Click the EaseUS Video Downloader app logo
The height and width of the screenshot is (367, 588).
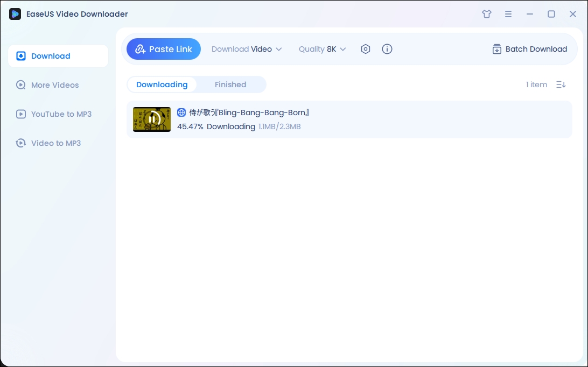pos(15,14)
